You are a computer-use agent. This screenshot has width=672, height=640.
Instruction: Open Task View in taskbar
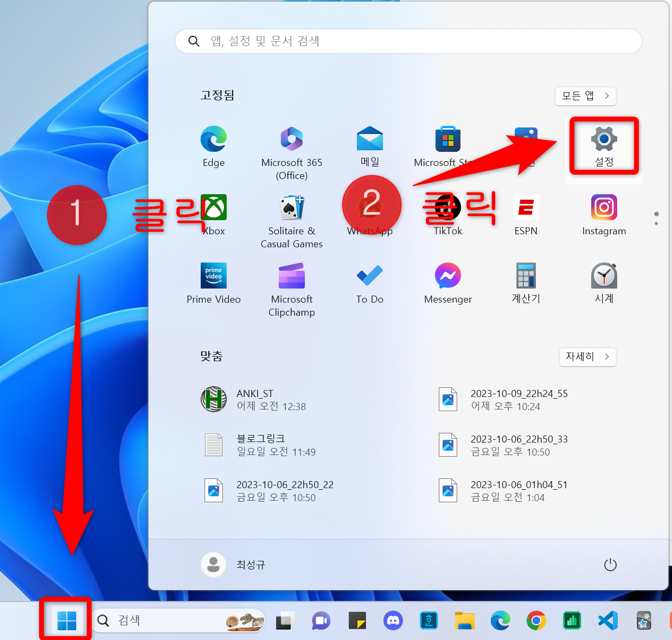point(285,620)
